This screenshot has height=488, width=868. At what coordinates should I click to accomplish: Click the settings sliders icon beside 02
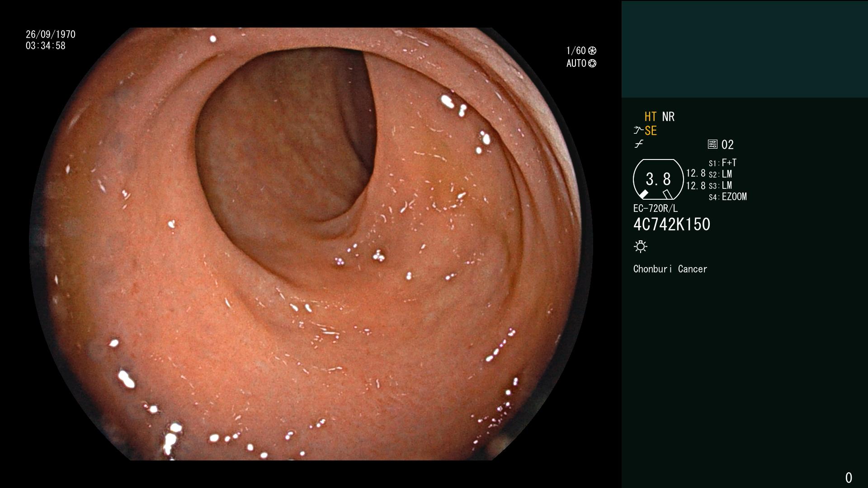click(712, 145)
